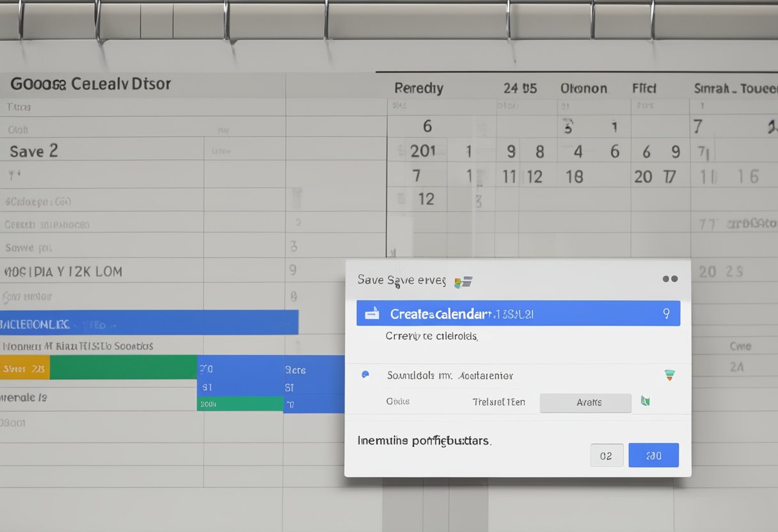Click the Sirrah column header at top right
This screenshot has height=532, width=778.
coord(735,88)
